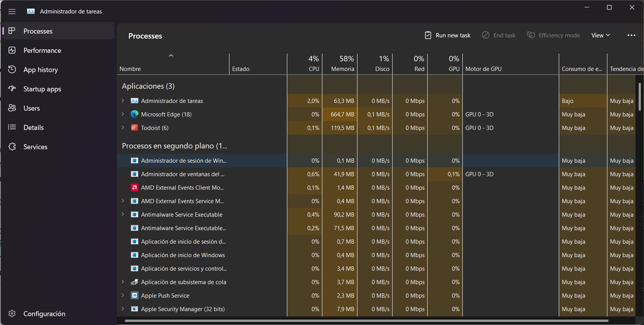Expand the Antimalware Service Executable row

coord(123,214)
